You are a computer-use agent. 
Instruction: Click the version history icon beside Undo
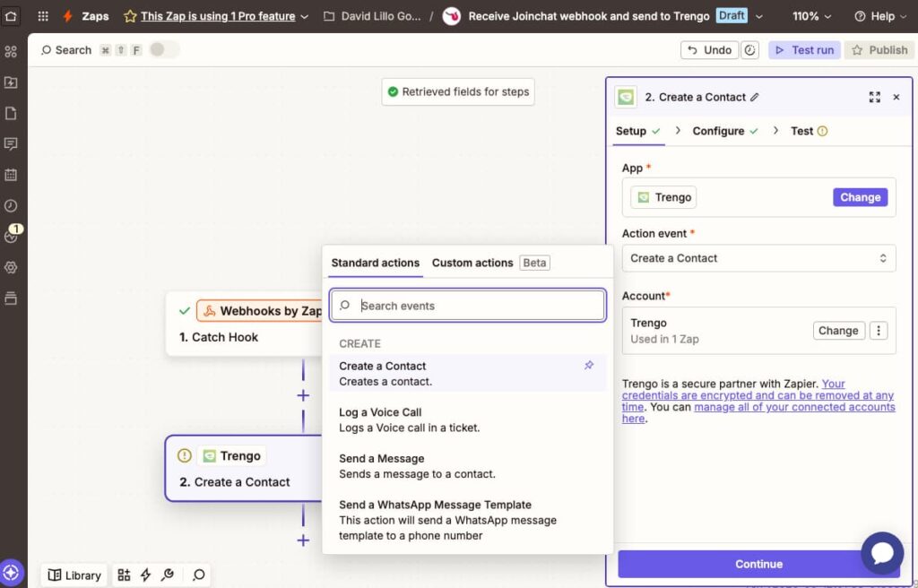click(750, 50)
